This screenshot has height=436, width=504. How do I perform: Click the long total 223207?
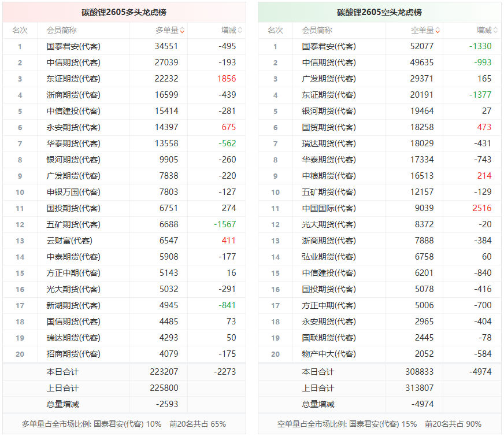tap(164, 372)
